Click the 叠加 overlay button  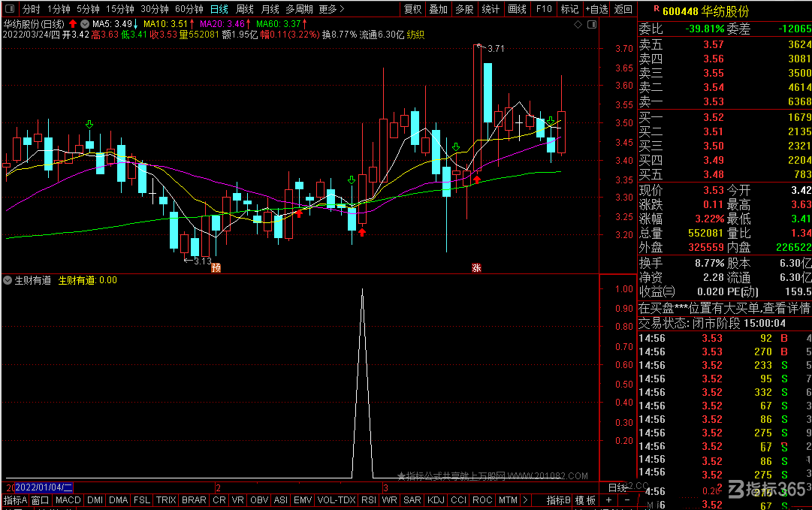point(438,9)
